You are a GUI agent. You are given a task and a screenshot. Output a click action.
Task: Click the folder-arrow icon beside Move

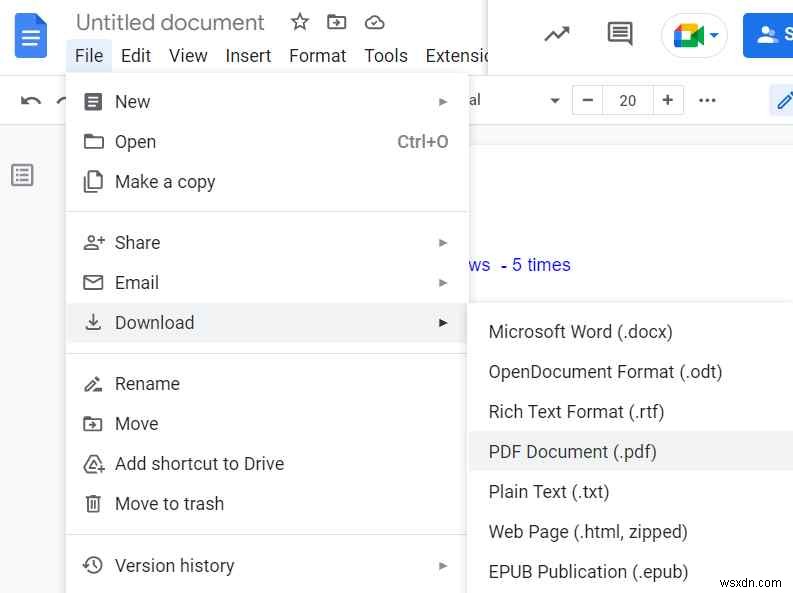click(93, 424)
